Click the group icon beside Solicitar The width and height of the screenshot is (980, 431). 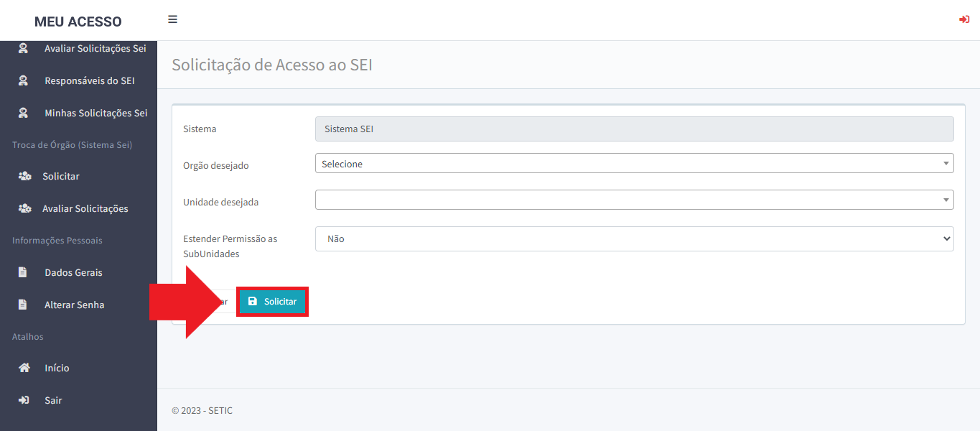coord(24,176)
